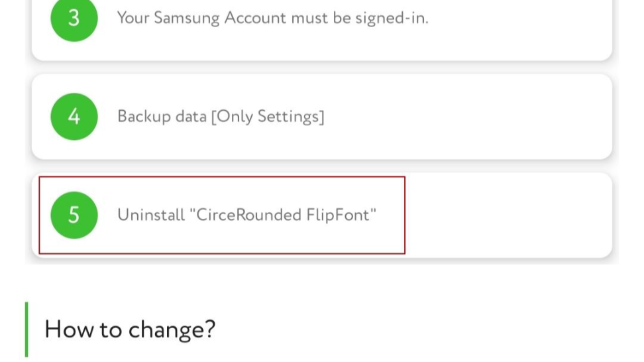This screenshot has width=644, height=362.
Task: Open the How to change? heading
Action: (x=130, y=330)
